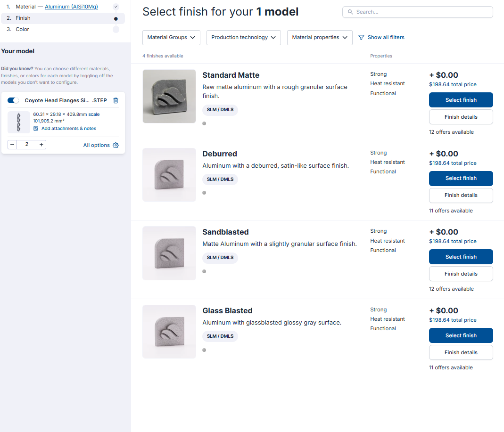Toggle off the Coyote Head Flanges model
Viewport: 504px width, 432px height.
[x=13, y=100]
